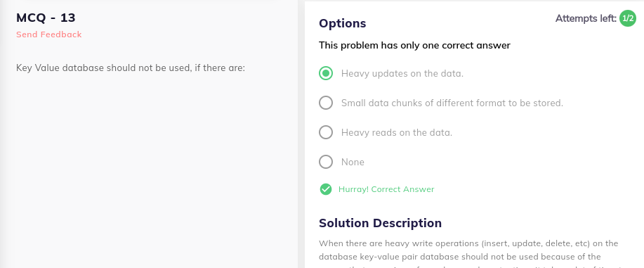The image size is (644, 268).
Task: Select the 'Small data chunks' radio button
Action: [326, 103]
